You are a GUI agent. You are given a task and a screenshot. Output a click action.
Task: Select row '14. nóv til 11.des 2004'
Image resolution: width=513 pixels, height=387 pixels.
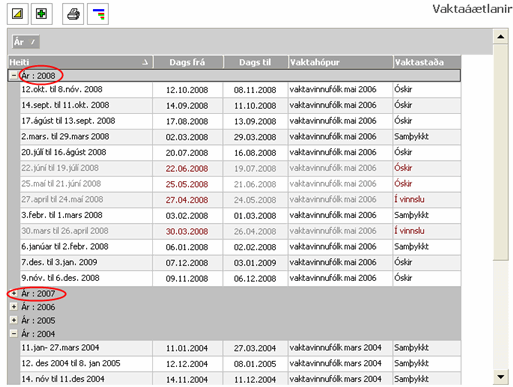pos(240,379)
